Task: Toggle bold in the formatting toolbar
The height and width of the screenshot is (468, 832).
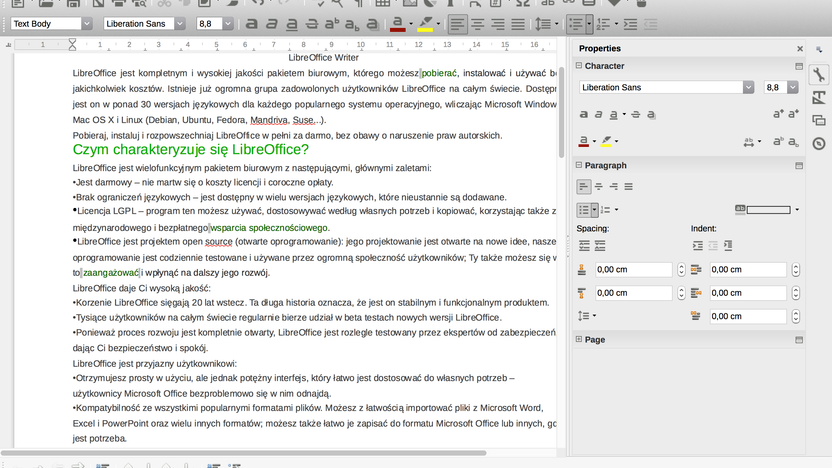Action: (x=252, y=24)
